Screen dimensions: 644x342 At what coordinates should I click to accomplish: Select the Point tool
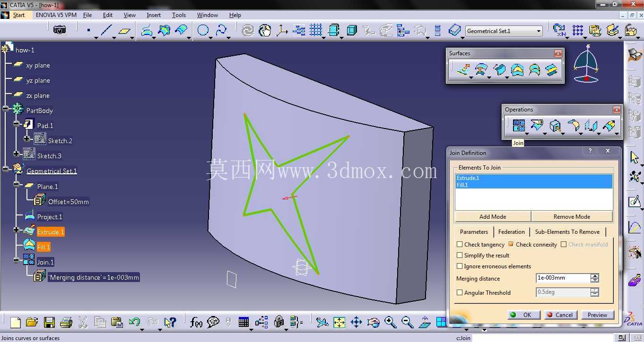(88, 31)
